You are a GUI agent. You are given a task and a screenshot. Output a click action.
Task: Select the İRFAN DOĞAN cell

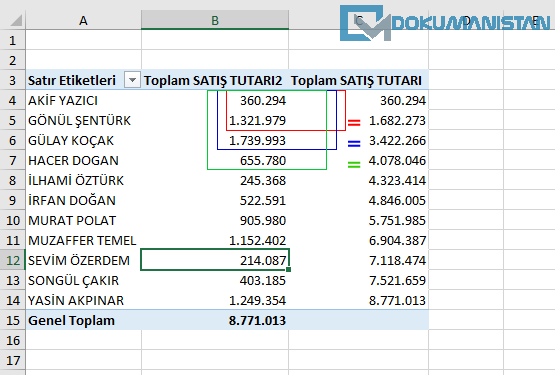tap(84, 200)
